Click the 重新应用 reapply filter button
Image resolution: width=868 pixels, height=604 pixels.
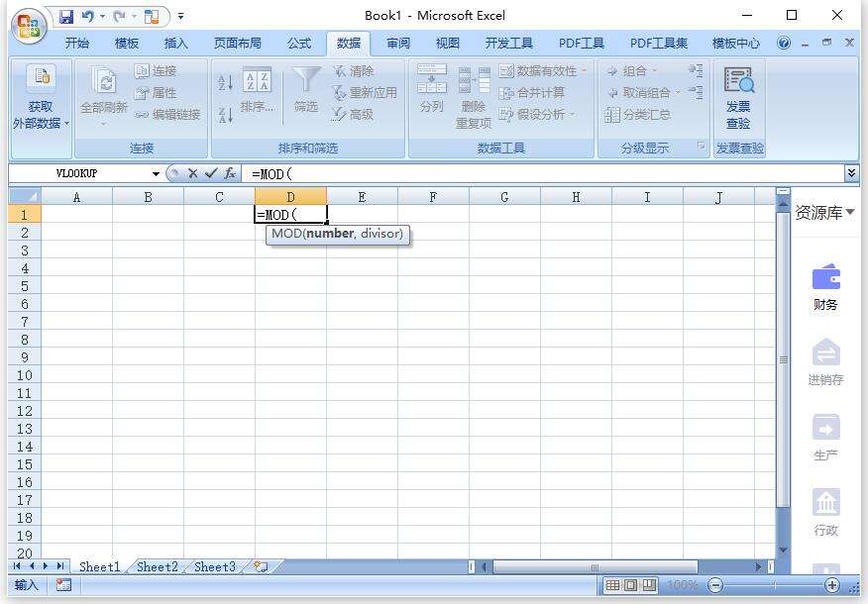[x=365, y=92]
